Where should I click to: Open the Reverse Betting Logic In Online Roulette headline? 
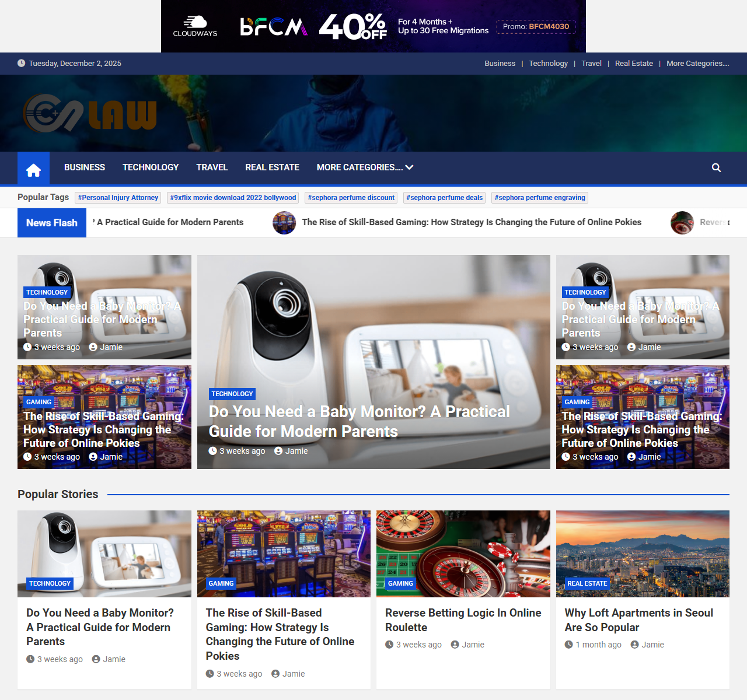tap(463, 620)
